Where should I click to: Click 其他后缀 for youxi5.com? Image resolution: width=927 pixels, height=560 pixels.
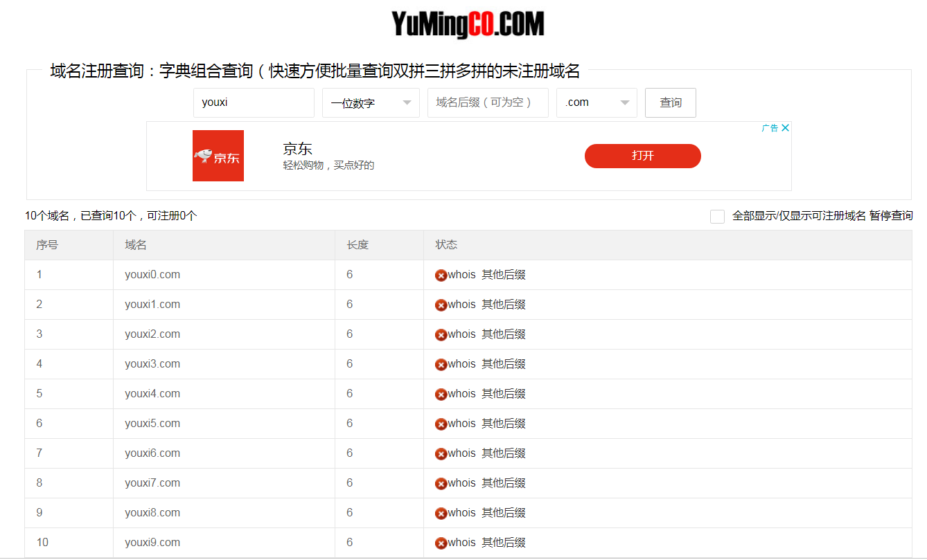(x=504, y=424)
